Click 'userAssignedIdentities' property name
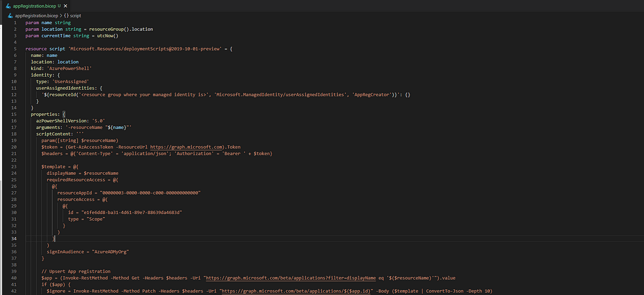The height and width of the screenshot is (295, 644). tap(65, 88)
